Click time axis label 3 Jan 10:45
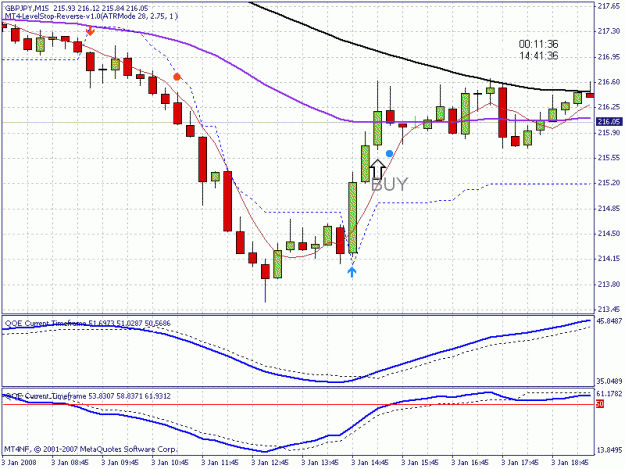This screenshot has width=625, height=469. pyautogui.click(x=170, y=462)
